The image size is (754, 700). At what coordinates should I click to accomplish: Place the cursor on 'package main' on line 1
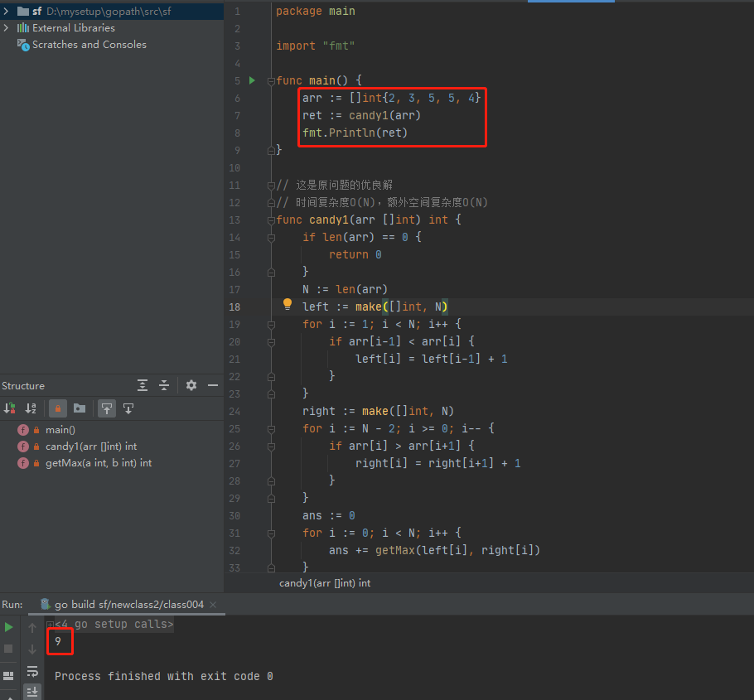pyautogui.click(x=316, y=11)
